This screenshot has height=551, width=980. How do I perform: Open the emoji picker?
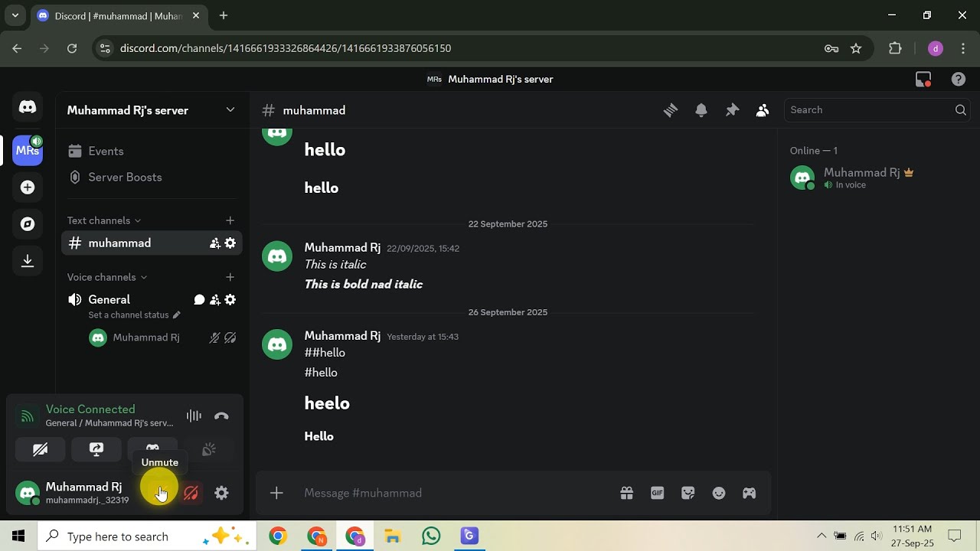tap(718, 494)
